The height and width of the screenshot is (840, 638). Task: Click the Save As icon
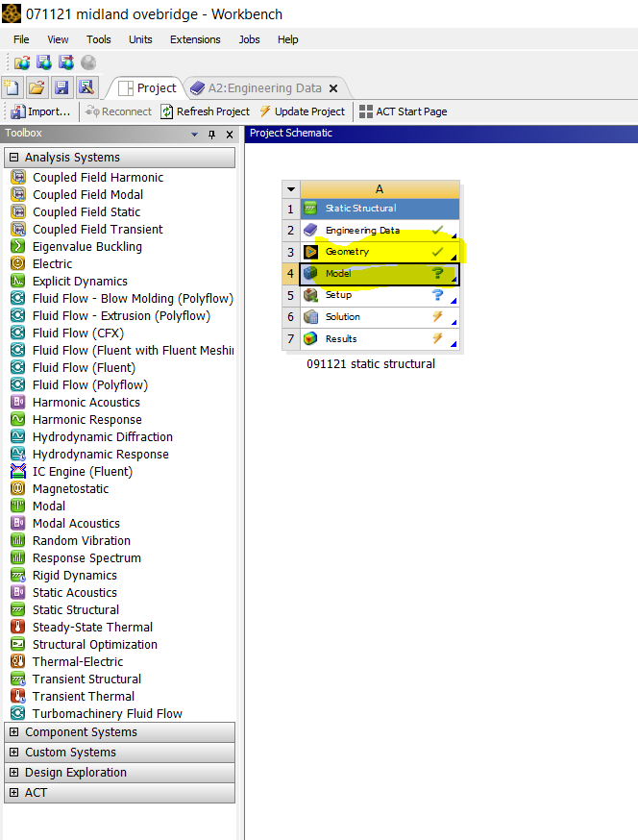pyautogui.click(x=86, y=87)
